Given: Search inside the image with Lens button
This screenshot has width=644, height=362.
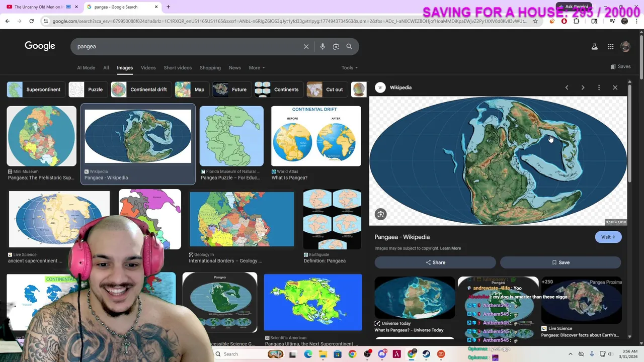Looking at the screenshot, I should click(381, 214).
